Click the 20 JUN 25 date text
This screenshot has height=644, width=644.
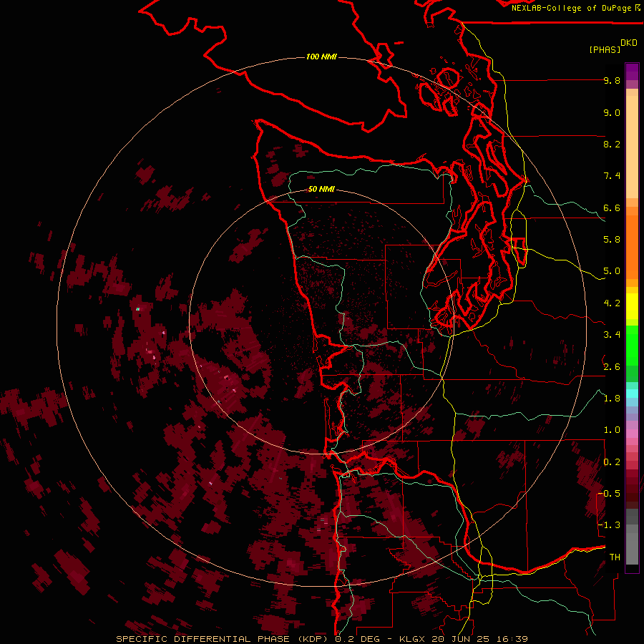(459, 639)
